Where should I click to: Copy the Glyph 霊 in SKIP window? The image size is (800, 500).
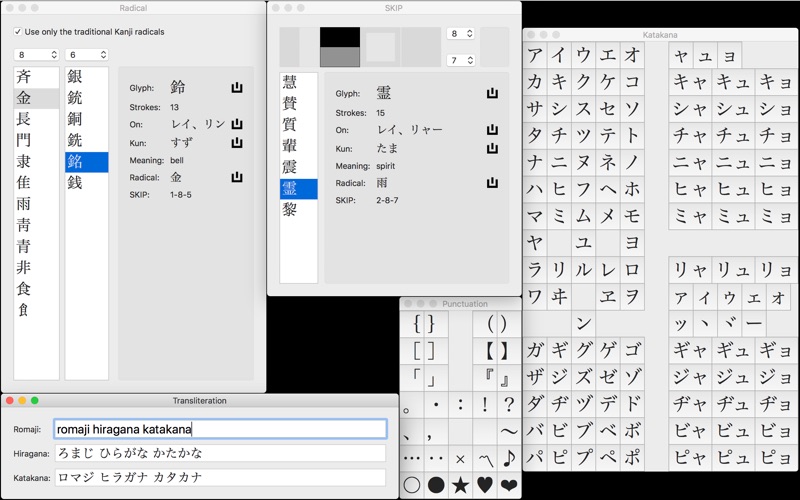[x=492, y=93]
